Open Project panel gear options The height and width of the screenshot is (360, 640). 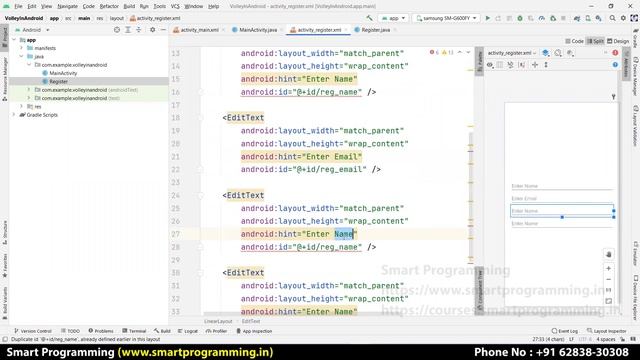coord(152,30)
